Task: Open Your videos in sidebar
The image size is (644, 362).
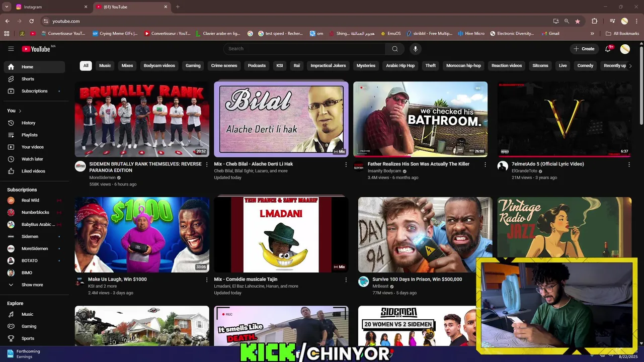Action: pos(34,147)
